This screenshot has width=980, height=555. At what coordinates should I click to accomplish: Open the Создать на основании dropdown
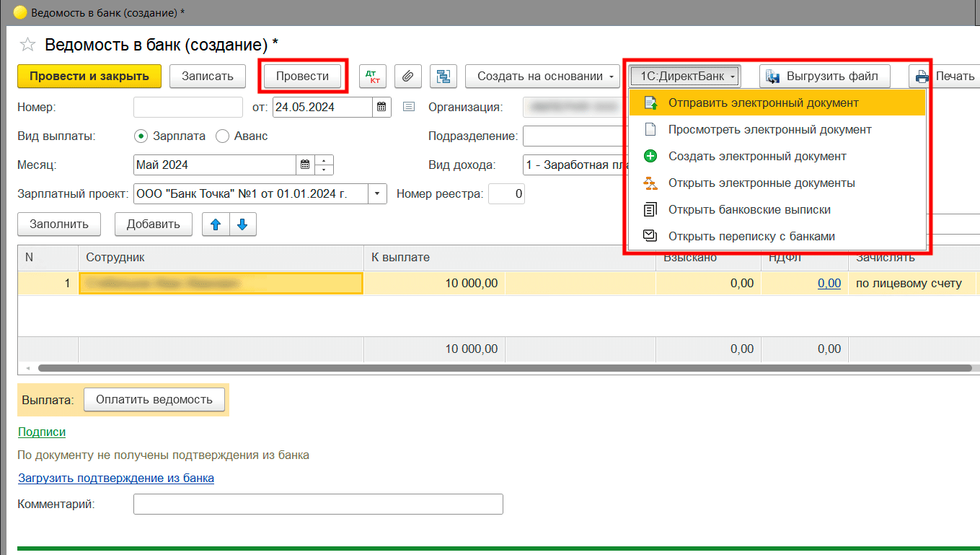point(542,77)
